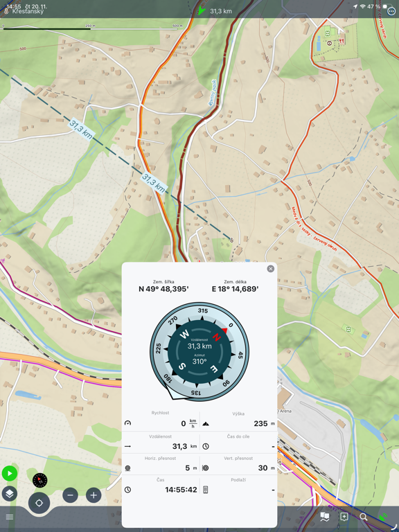Tap longitude value E 18° 14,689'

click(x=235, y=289)
